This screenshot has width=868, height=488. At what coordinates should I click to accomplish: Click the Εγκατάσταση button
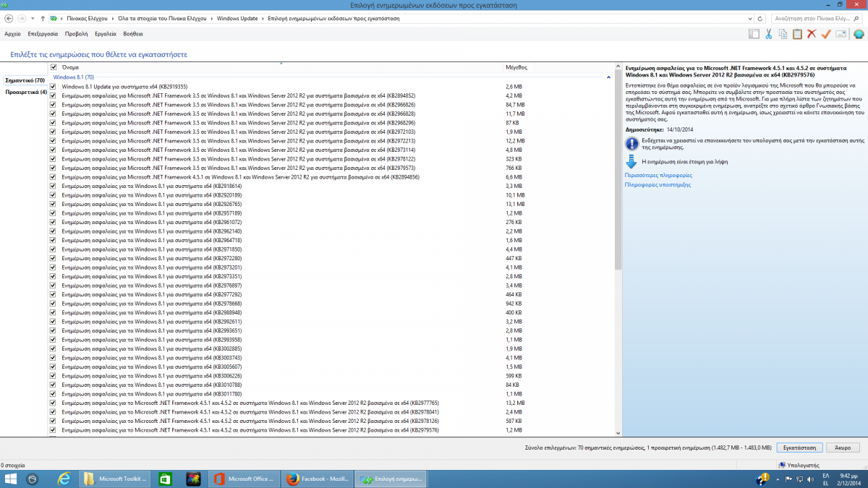799,448
